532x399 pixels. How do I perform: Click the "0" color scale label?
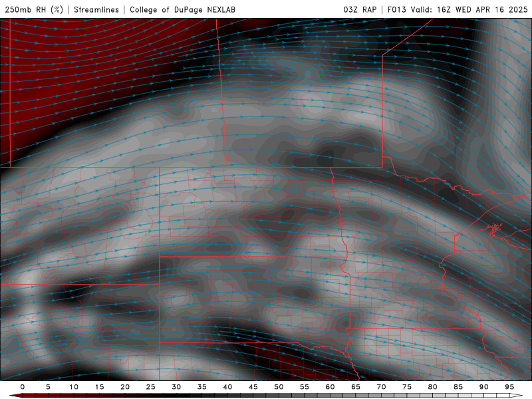(23, 387)
